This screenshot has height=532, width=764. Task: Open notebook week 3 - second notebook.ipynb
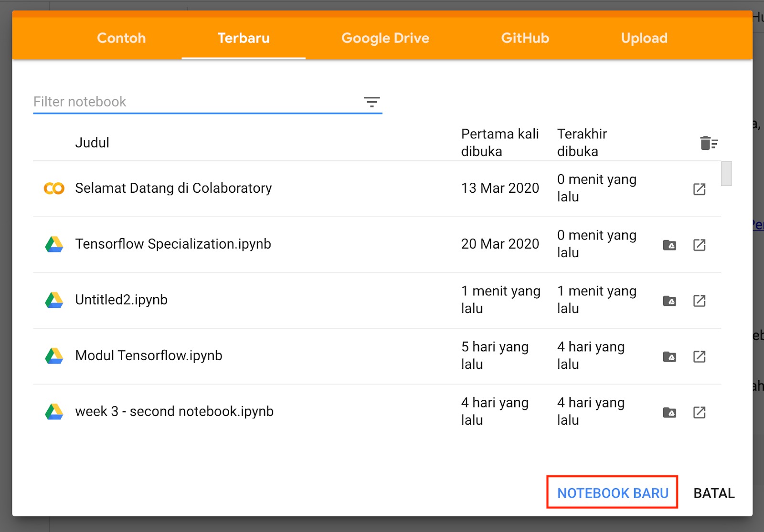tap(174, 411)
